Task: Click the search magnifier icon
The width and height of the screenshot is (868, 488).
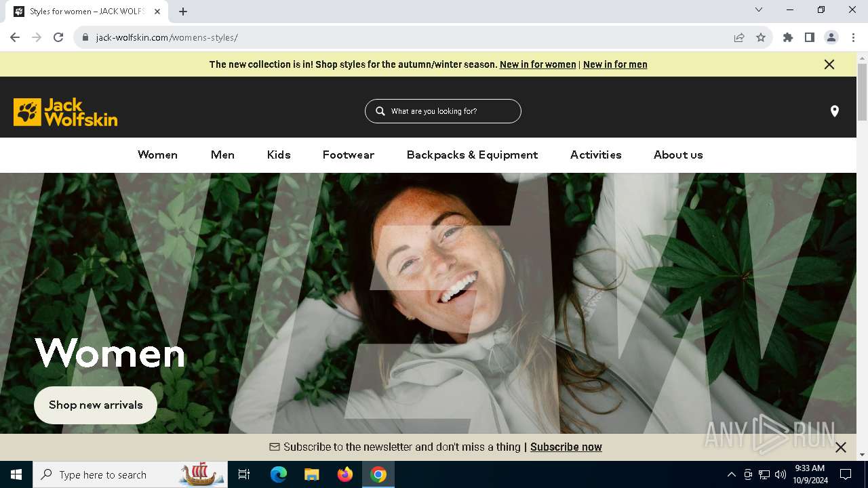Action: click(x=380, y=111)
